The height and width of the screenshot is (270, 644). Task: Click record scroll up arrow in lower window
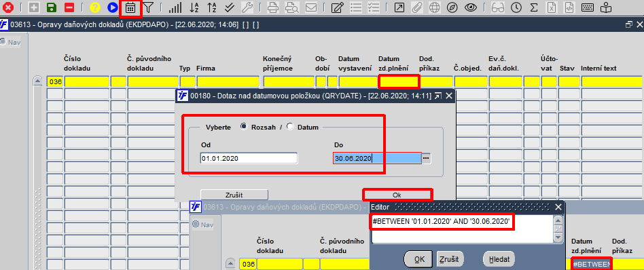230,263
